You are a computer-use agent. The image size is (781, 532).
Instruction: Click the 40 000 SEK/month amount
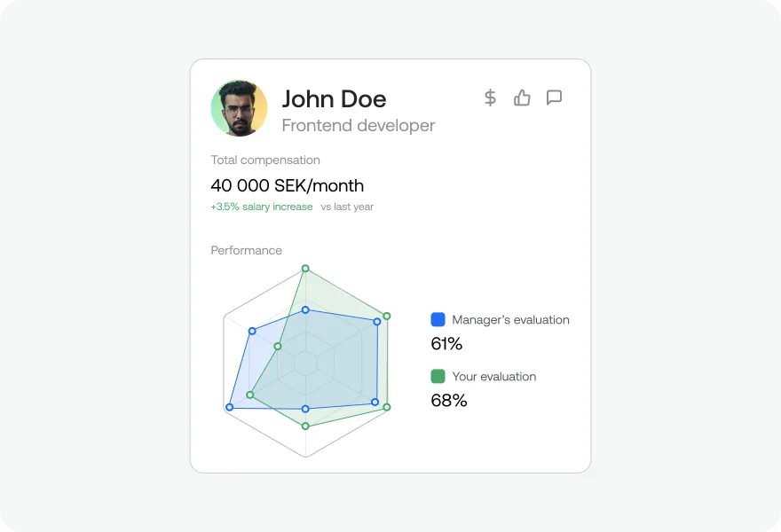click(288, 185)
